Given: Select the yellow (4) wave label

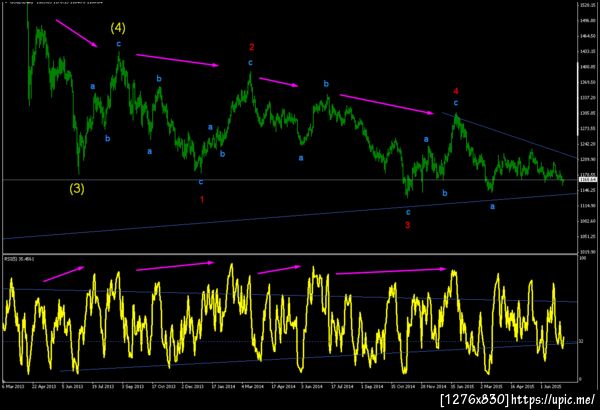Looking at the screenshot, I should (x=118, y=28).
